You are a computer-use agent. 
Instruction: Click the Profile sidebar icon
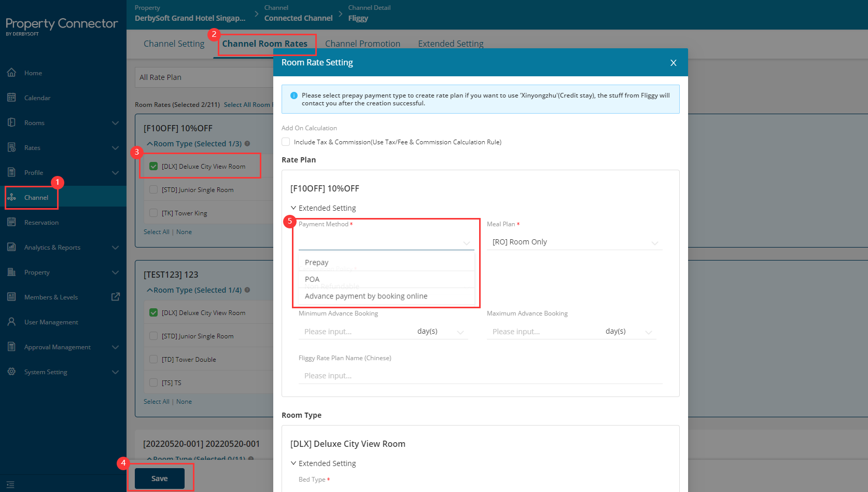(x=11, y=172)
